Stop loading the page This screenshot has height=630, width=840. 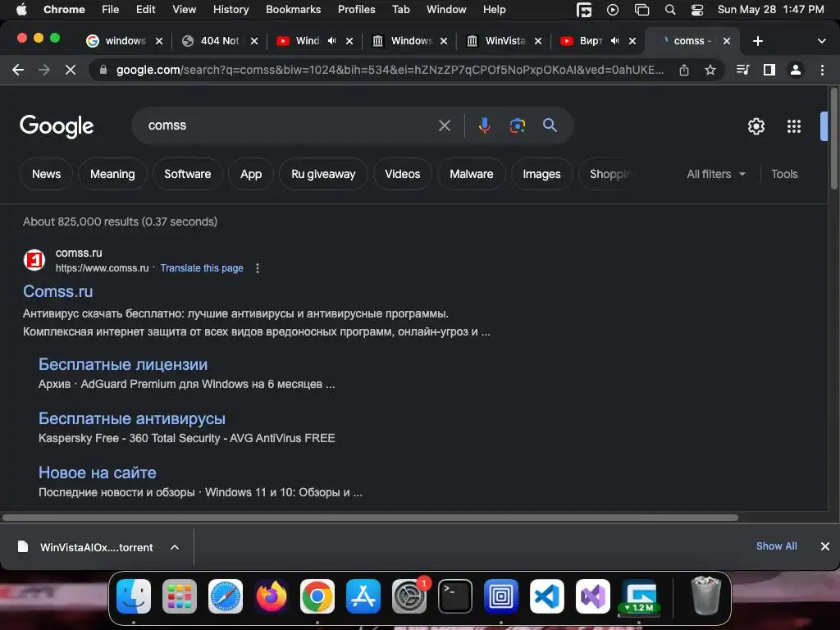click(71, 70)
